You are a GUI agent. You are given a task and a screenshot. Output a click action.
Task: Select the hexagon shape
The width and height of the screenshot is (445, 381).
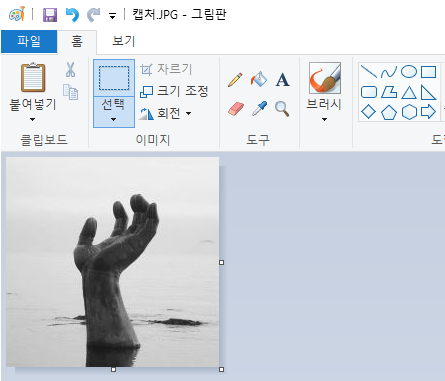click(409, 112)
